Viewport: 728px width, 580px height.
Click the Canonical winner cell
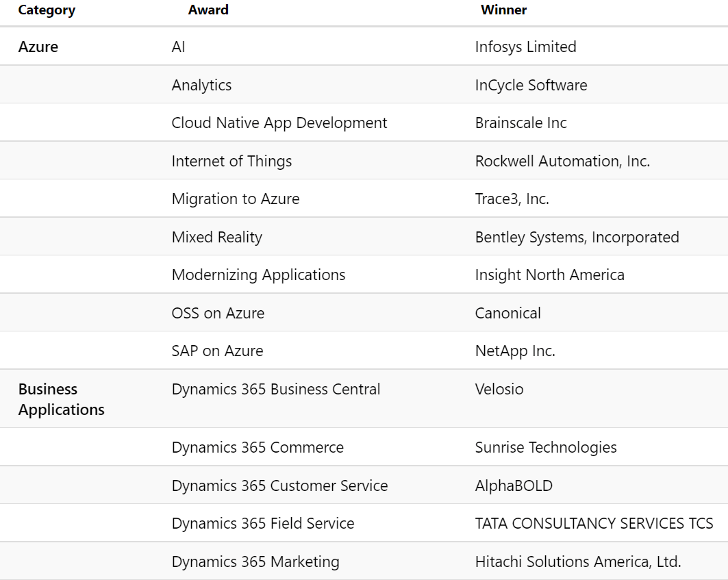pos(508,313)
